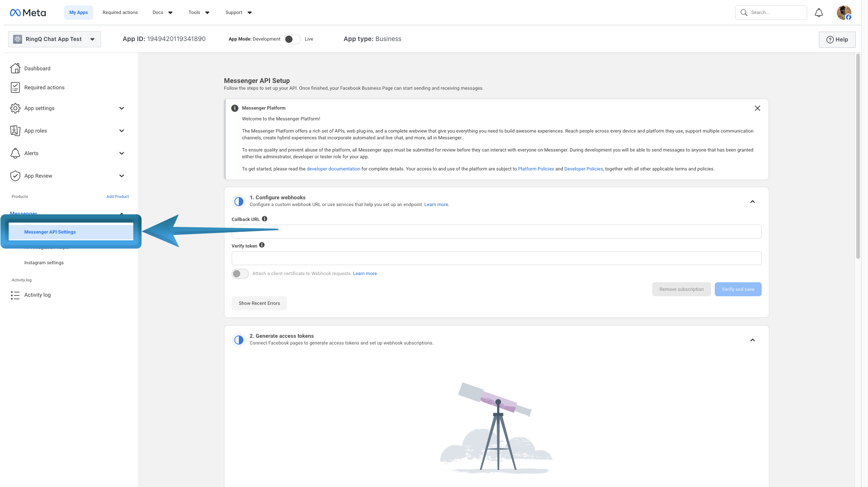Click the Verify and save button
868x487 pixels.
[738, 289]
